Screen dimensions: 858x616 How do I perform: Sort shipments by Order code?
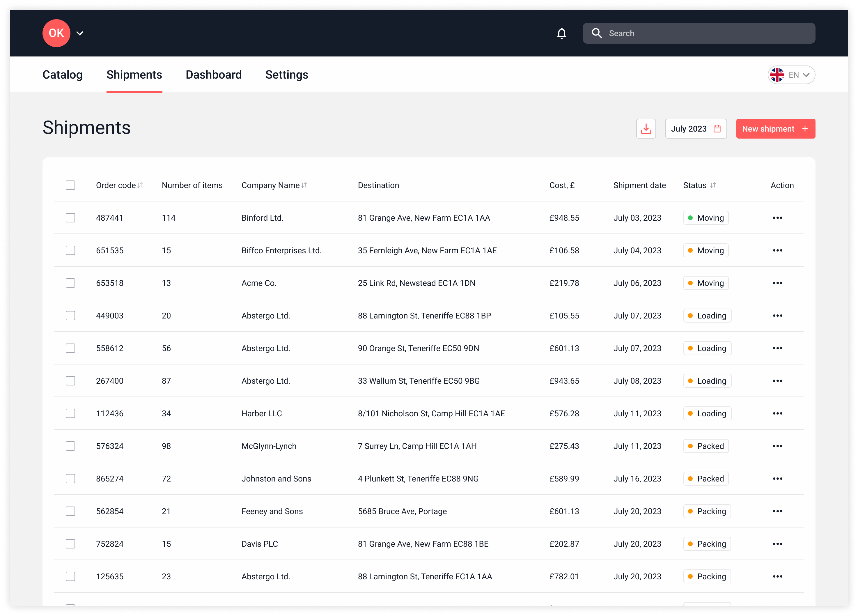(x=140, y=185)
